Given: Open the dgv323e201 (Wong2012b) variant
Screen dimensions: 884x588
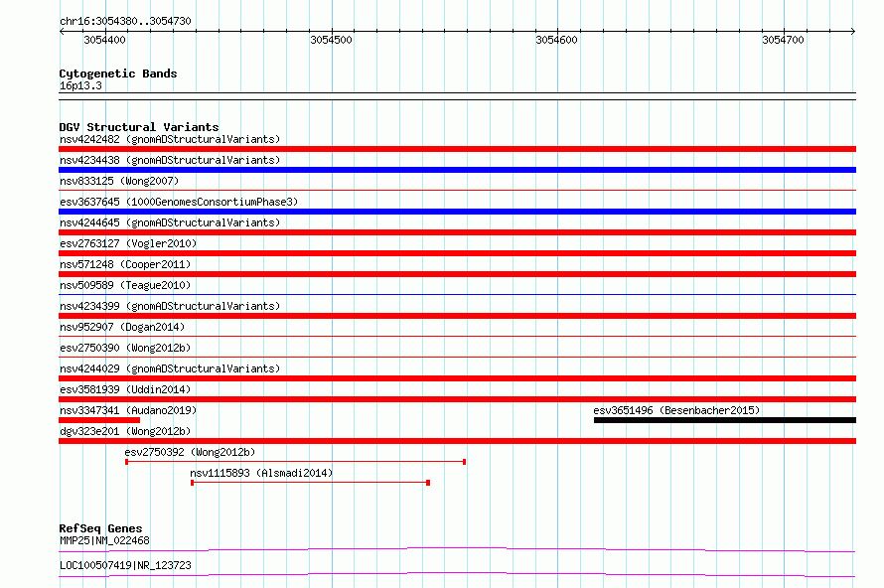Looking at the screenshot, I should tap(125, 431).
